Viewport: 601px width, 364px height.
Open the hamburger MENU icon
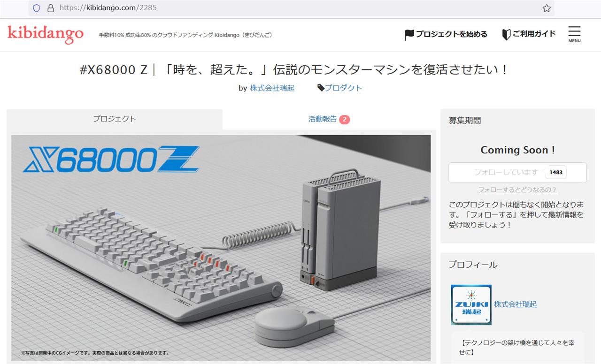pos(574,34)
